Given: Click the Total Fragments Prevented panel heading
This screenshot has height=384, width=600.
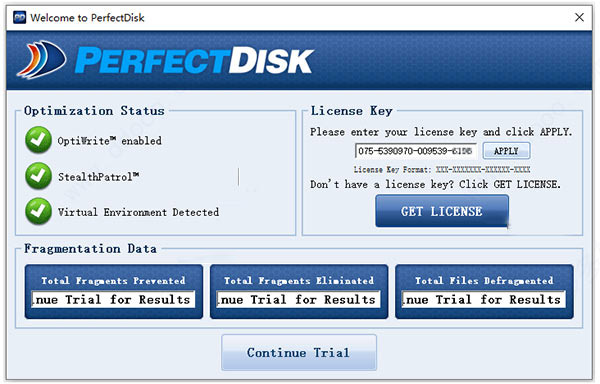Looking at the screenshot, I should (114, 281).
